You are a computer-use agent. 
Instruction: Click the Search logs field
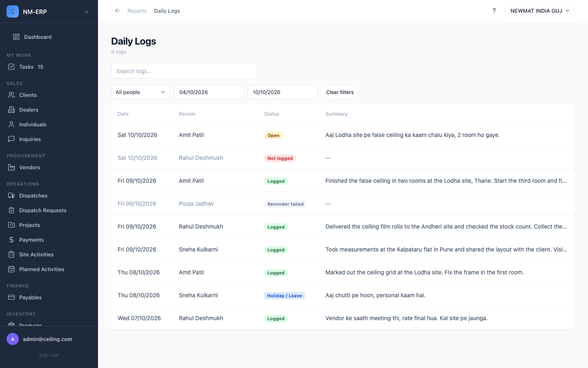[185, 71]
